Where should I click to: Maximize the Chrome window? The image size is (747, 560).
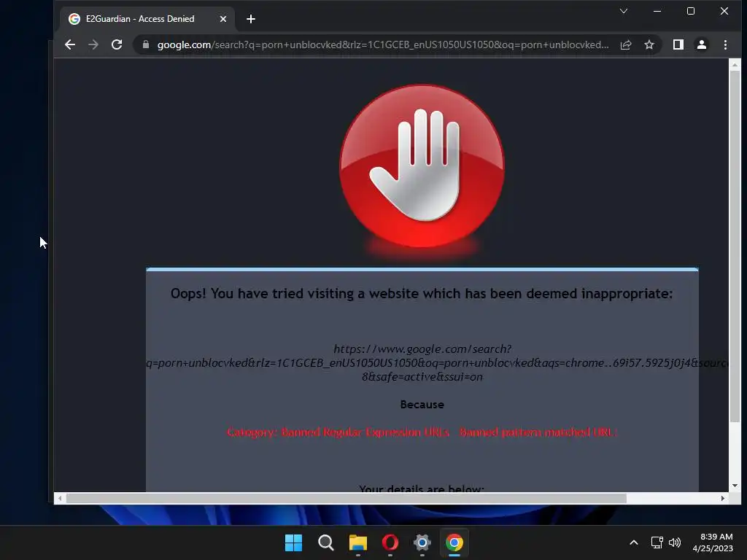click(690, 11)
